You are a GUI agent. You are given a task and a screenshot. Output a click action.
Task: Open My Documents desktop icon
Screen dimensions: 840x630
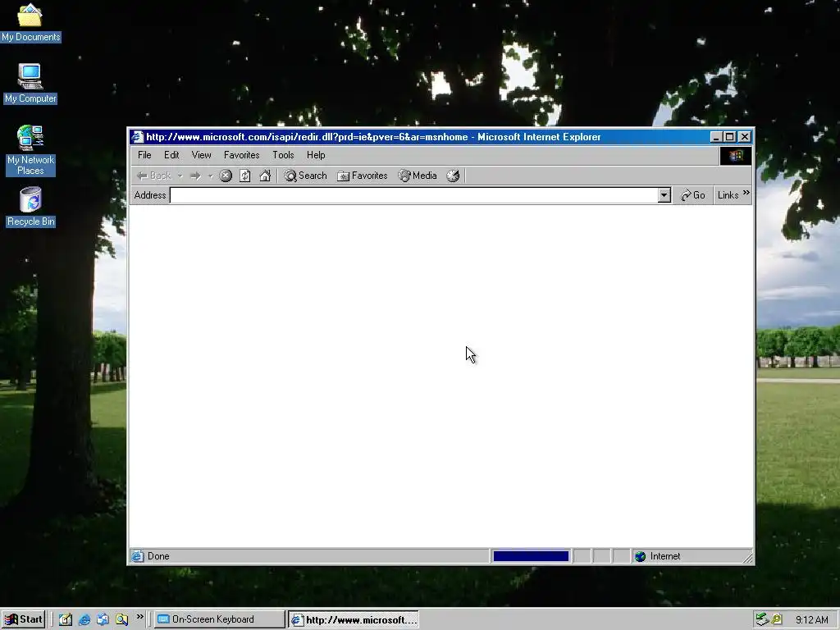30,22
